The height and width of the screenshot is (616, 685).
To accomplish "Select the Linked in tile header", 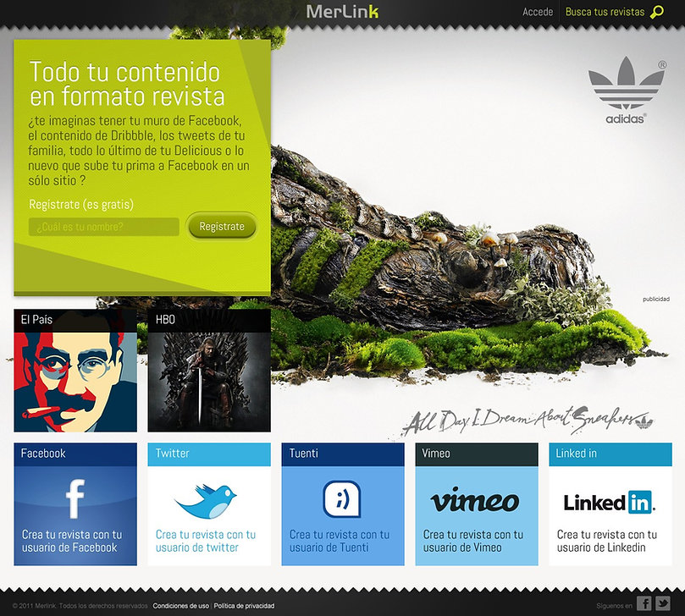I will coord(610,454).
